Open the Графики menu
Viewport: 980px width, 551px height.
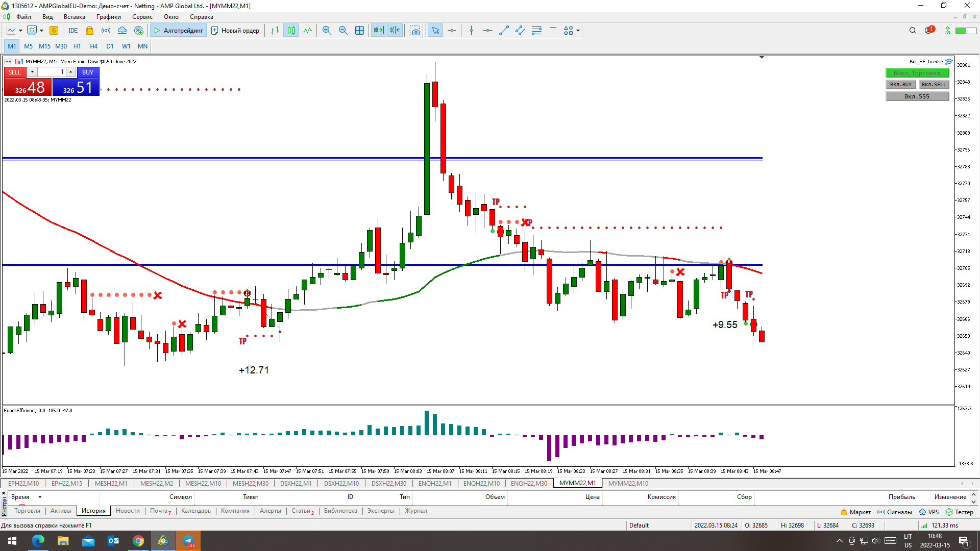click(108, 17)
